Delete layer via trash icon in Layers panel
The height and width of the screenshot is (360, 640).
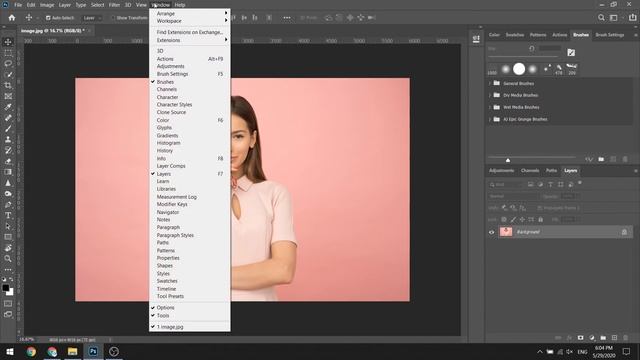[625, 338]
